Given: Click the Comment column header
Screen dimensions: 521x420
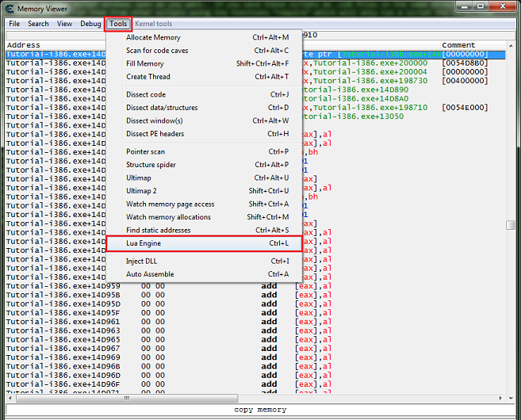Looking at the screenshot, I should click(458, 45).
